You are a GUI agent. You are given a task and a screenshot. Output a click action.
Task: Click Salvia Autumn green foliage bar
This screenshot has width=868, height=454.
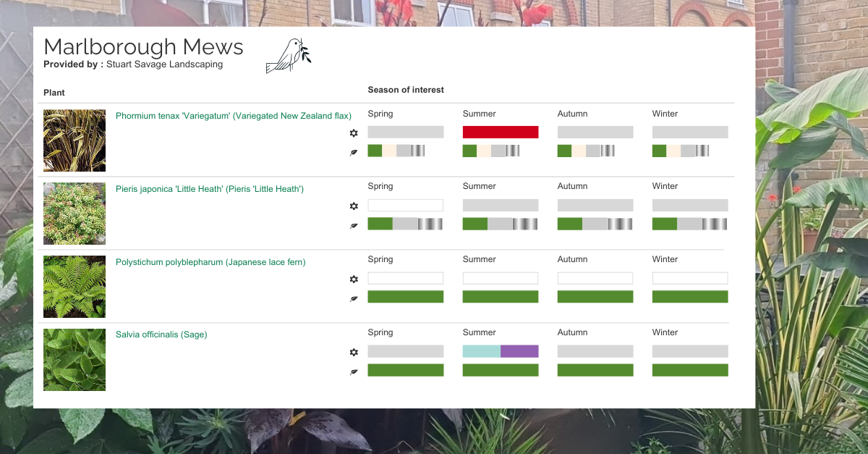click(595, 370)
